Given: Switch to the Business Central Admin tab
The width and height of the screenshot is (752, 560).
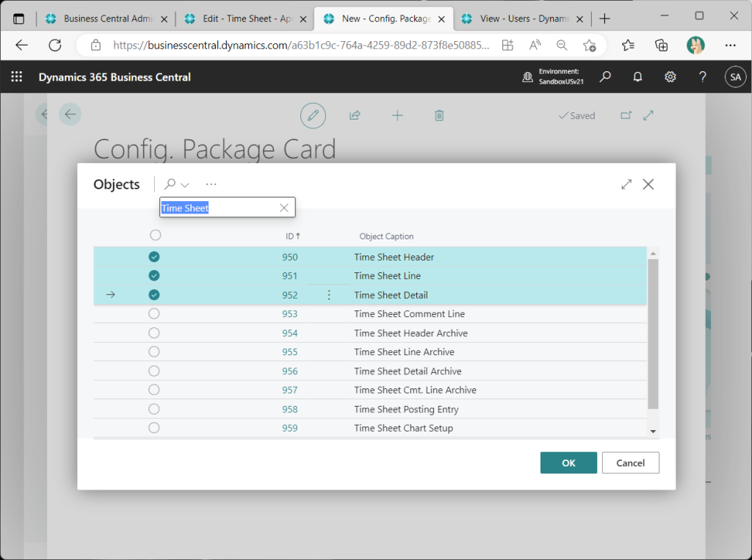Looking at the screenshot, I should pos(106,18).
